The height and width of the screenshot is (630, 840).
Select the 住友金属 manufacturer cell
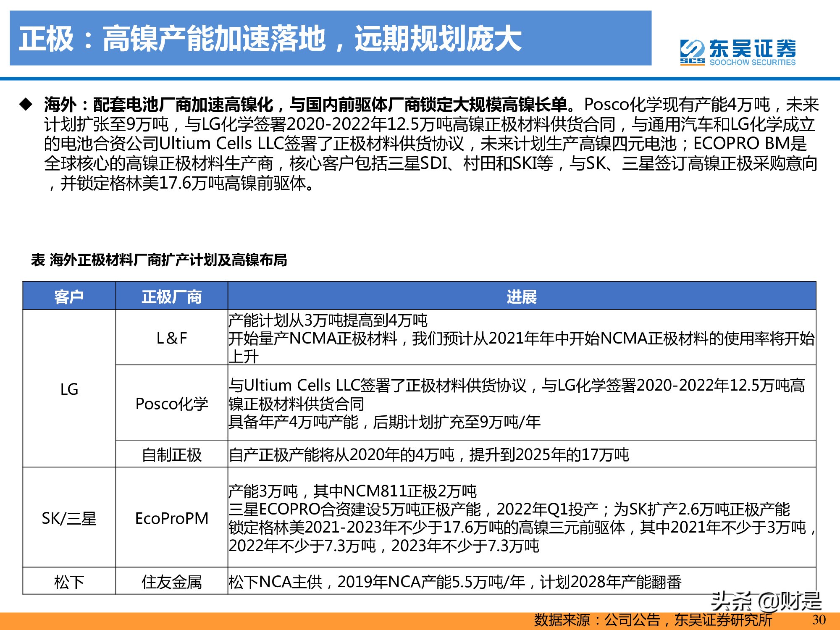(171, 582)
